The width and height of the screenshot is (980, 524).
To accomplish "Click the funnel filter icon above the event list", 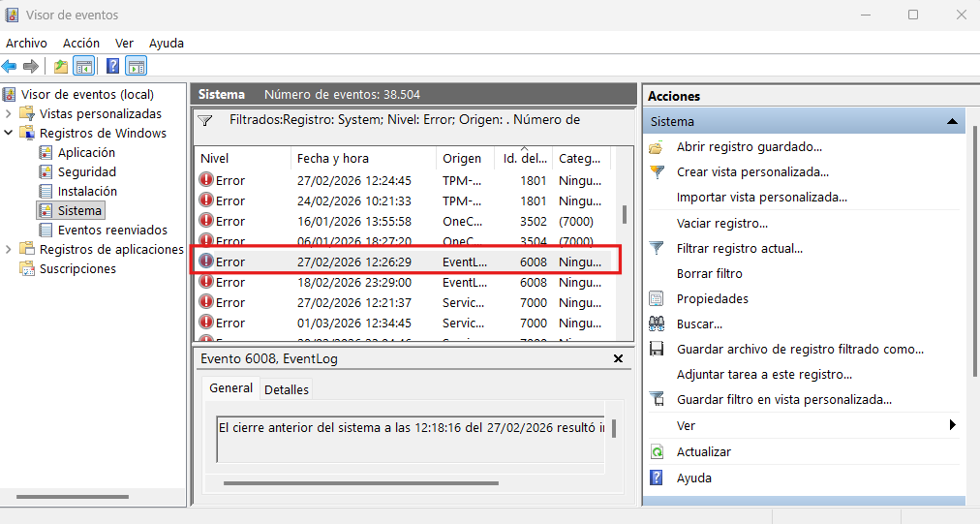I will click(x=205, y=121).
